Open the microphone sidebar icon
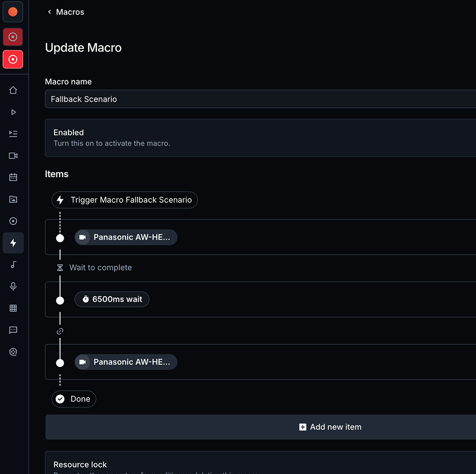Screen dimensions: 476x474 13,286
